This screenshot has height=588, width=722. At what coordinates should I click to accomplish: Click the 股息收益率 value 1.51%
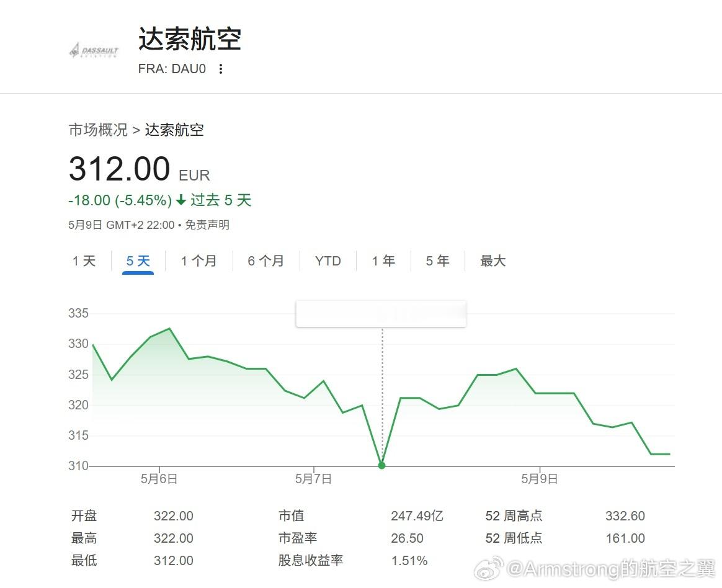(x=409, y=561)
